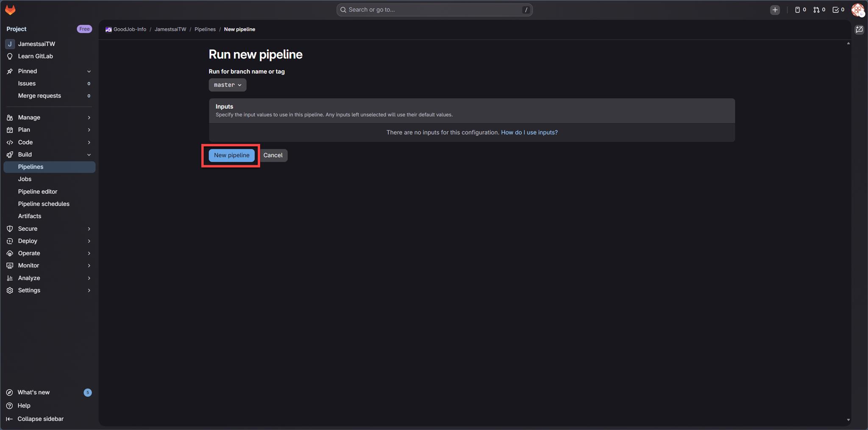The image size is (868, 430).
Task: Open merge requests counter in top bar
Action: (x=819, y=10)
